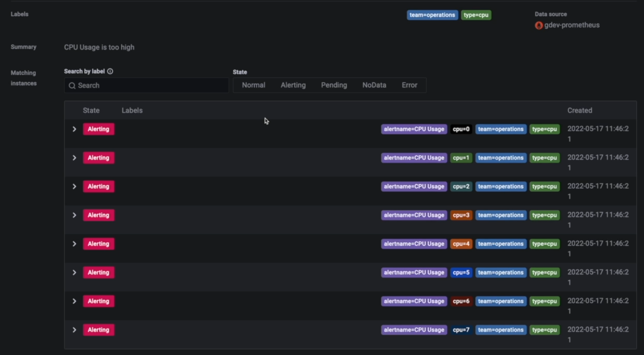This screenshot has height=355, width=644.
Task: Click the cpu=4 label badge
Action: (461, 244)
